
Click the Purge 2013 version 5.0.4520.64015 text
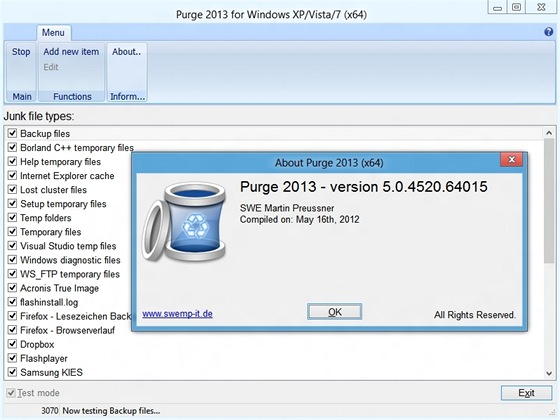(364, 187)
